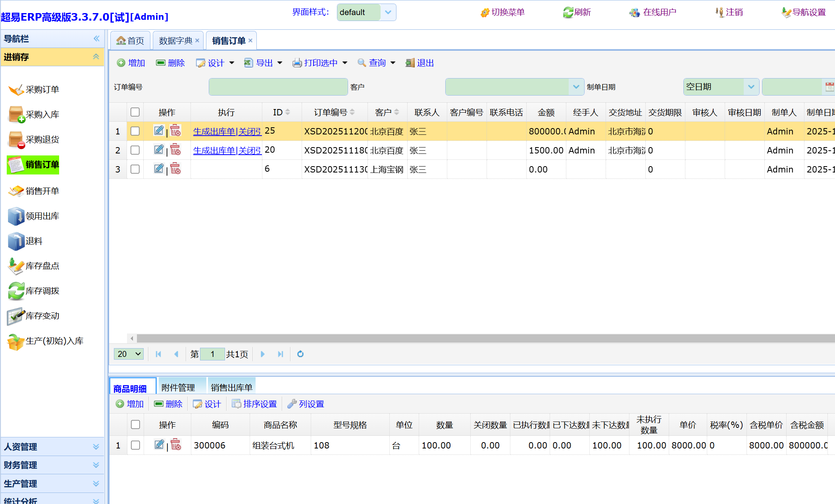
Task: Expand the 财务管理 navigation section
Action: tap(52, 465)
